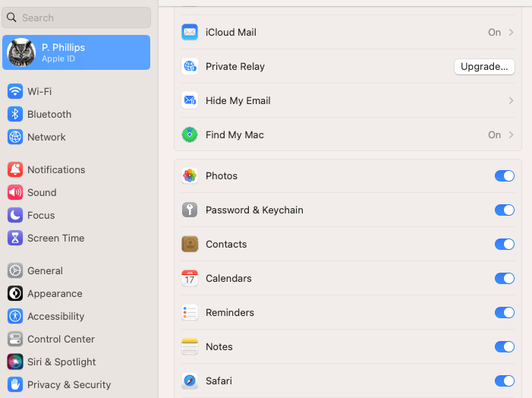Click the search magnifier icon

[11, 17]
